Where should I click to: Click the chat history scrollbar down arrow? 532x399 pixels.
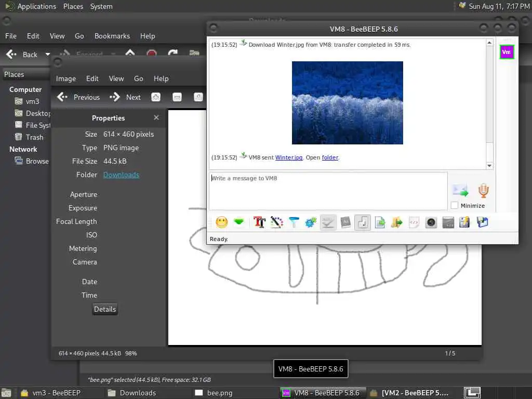[x=489, y=166]
